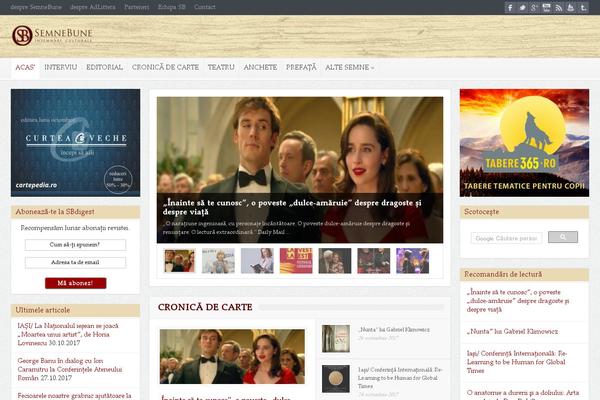Select the third slider thumbnail with reading woman
Image resolution: width=600 pixels, height=400 pixels.
257,261
